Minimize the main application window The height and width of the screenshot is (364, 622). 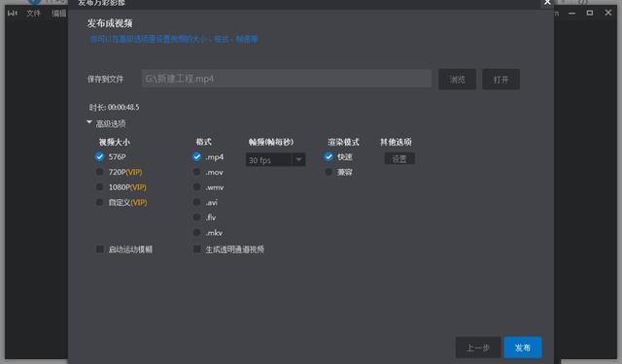571,13
